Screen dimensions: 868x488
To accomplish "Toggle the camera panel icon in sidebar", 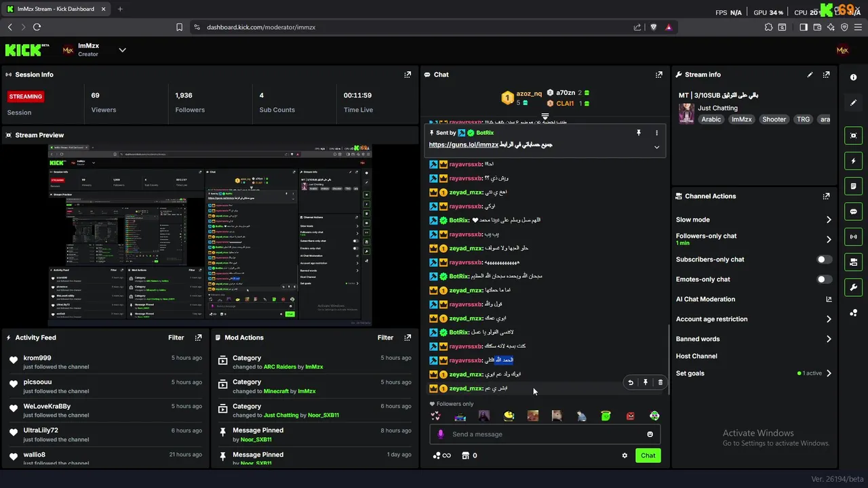I will coord(853,262).
